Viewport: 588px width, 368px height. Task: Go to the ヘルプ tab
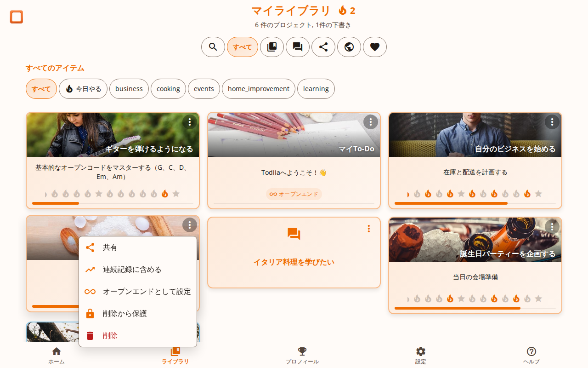click(x=531, y=356)
